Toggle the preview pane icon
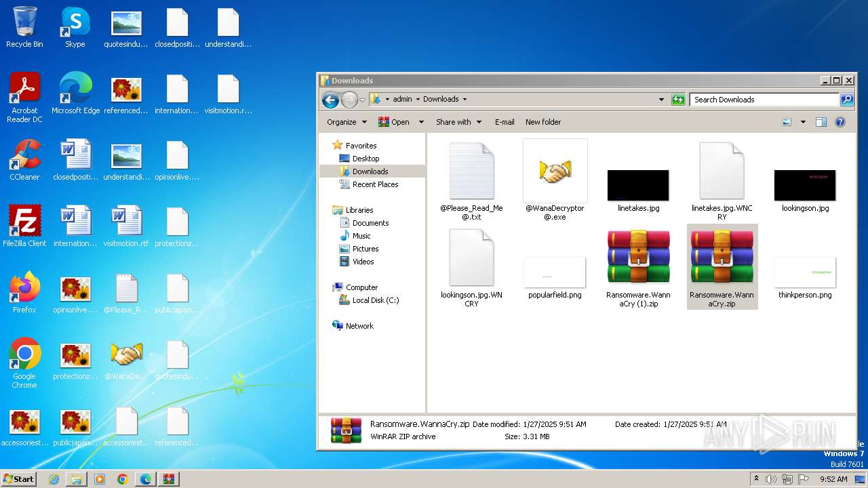The height and width of the screenshot is (488, 868). (821, 122)
